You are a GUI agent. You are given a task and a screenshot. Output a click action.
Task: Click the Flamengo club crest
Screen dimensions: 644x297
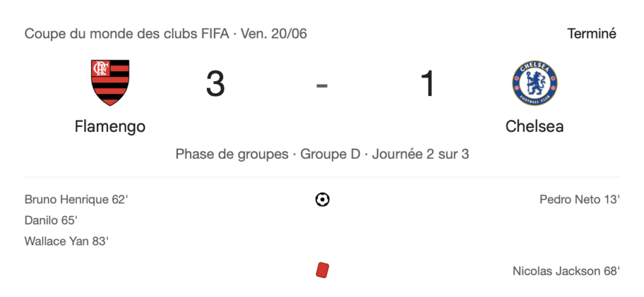point(110,82)
